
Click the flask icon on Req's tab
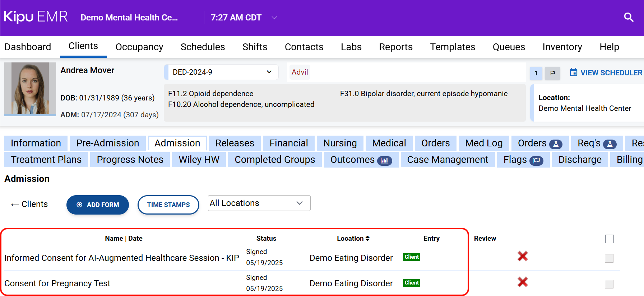[x=610, y=144]
